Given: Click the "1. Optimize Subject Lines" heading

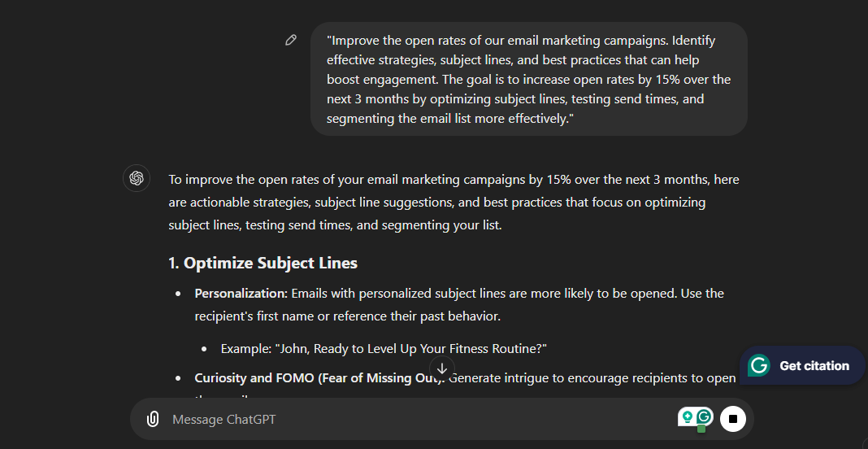Looking at the screenshot, I should 263,263.
